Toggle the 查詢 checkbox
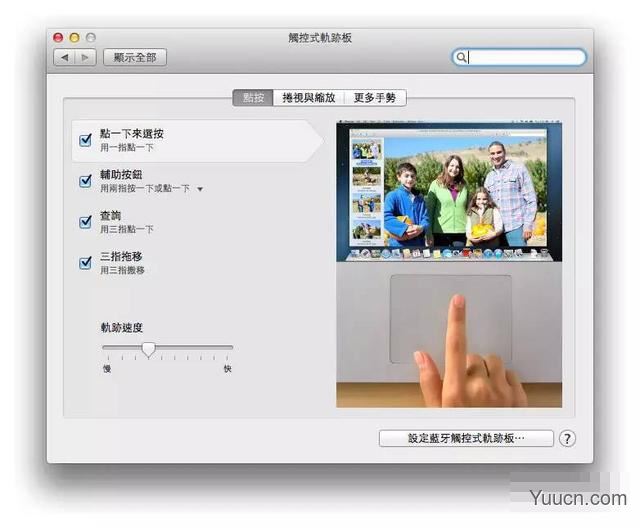The image size is (640, 528). coord(85,222)
